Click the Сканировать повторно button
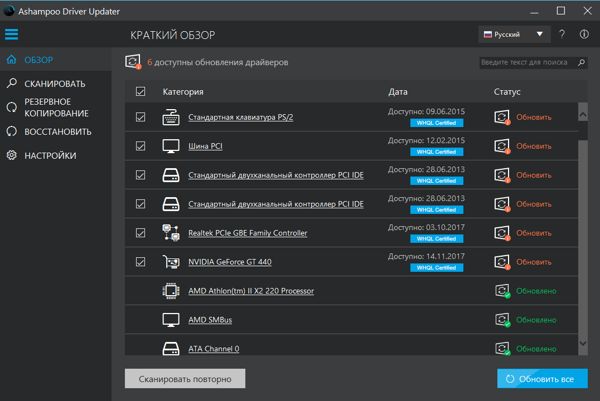The image size is (600, 401). 184,379
